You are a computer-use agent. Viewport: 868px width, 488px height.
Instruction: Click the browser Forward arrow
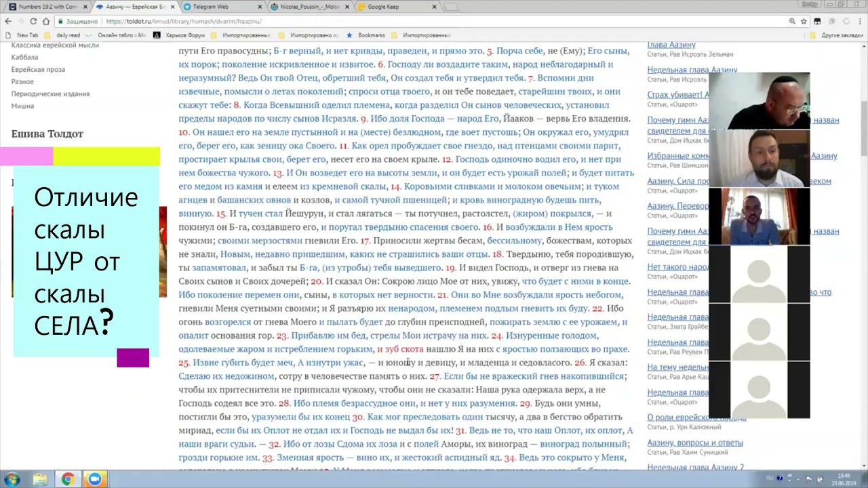[21, 21]
